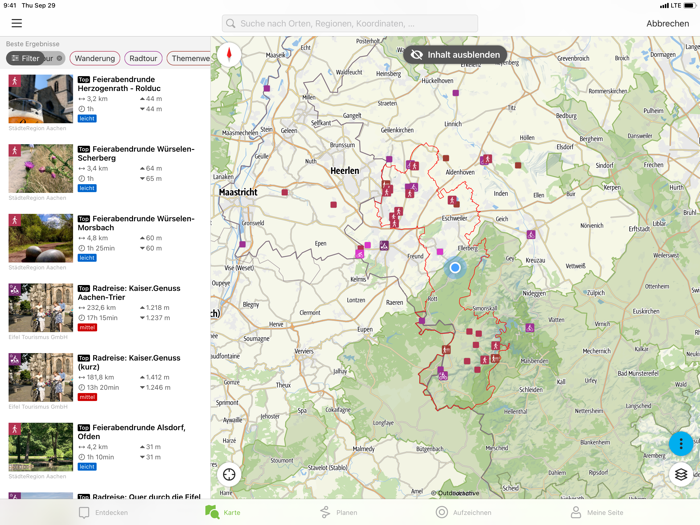Tap the Abbrechen button
Screen dimensions: 700x525
(x=667, y=24)
